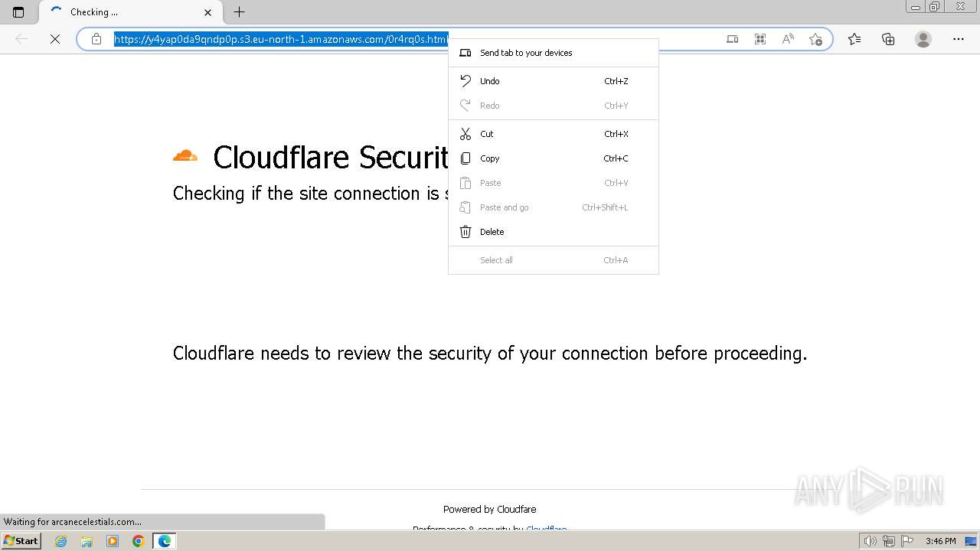980x551 pixels.
Task: Open the QR code generator icon
Action: point(760,39)
